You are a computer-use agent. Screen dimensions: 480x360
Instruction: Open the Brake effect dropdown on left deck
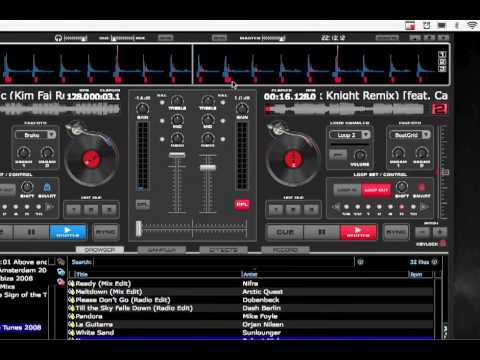[35, 135]
